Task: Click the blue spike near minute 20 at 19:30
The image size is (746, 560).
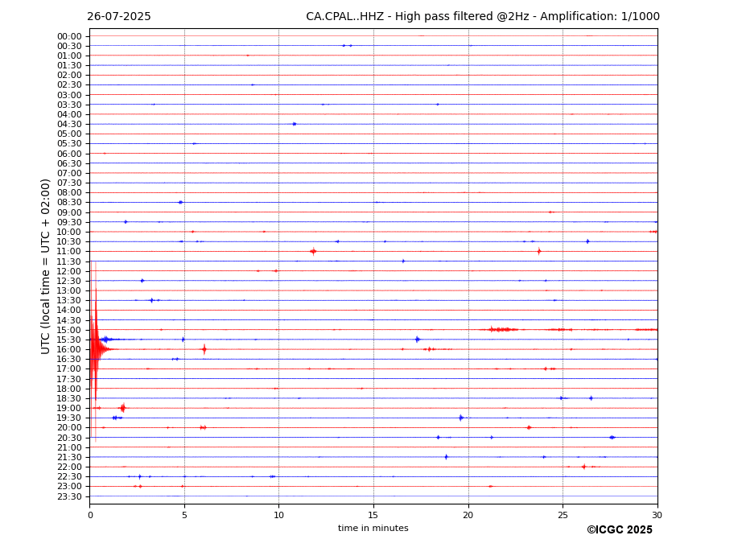Action: [x=461, y=418]
